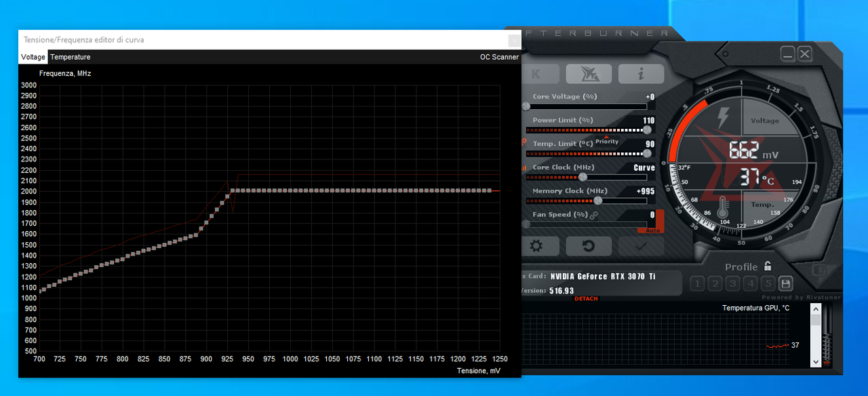Switch to the Temperature tab in curve editor
This screenshot has width=868, height=396.
(x=70, y=57)
